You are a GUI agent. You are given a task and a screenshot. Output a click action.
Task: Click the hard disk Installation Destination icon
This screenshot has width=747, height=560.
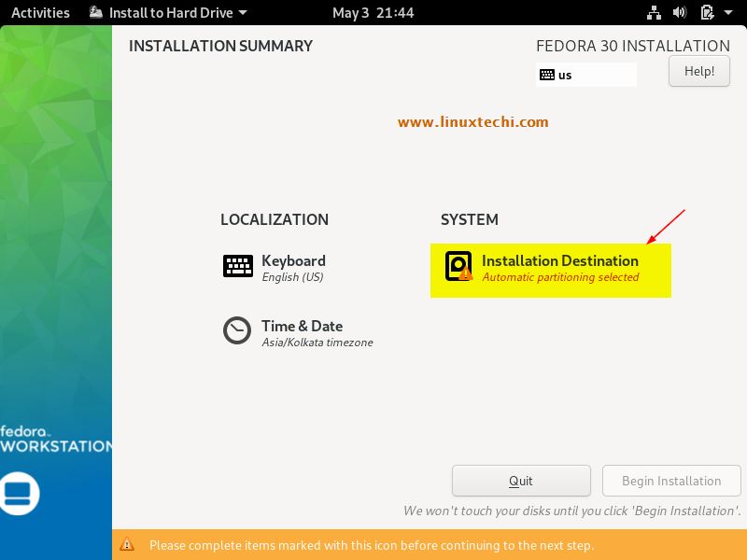coord(458,266)
